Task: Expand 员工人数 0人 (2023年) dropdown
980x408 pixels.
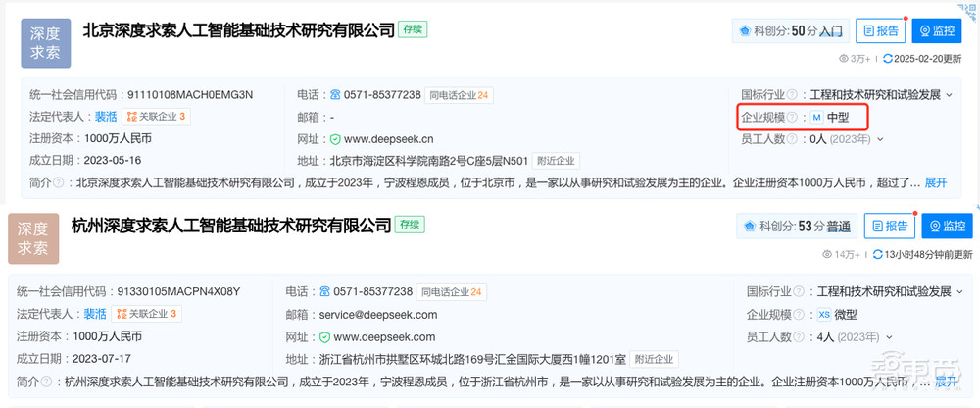Action: click(x=881, y=139)
